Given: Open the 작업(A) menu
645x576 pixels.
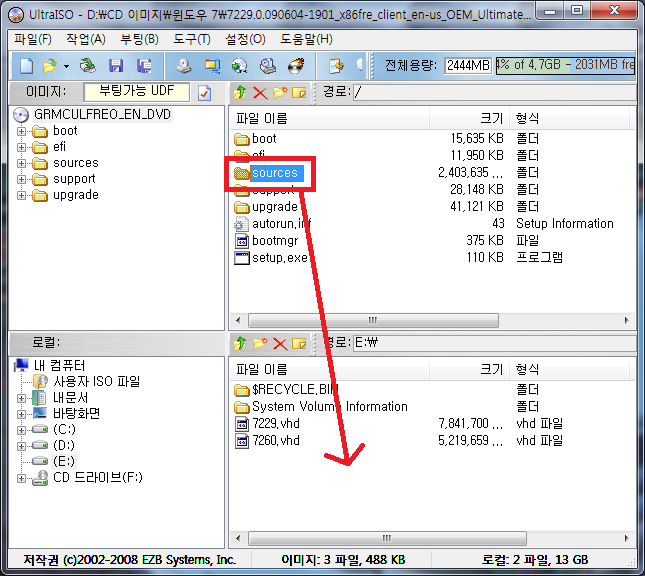Looking at the screenshot, I should (x=86, y=39).
